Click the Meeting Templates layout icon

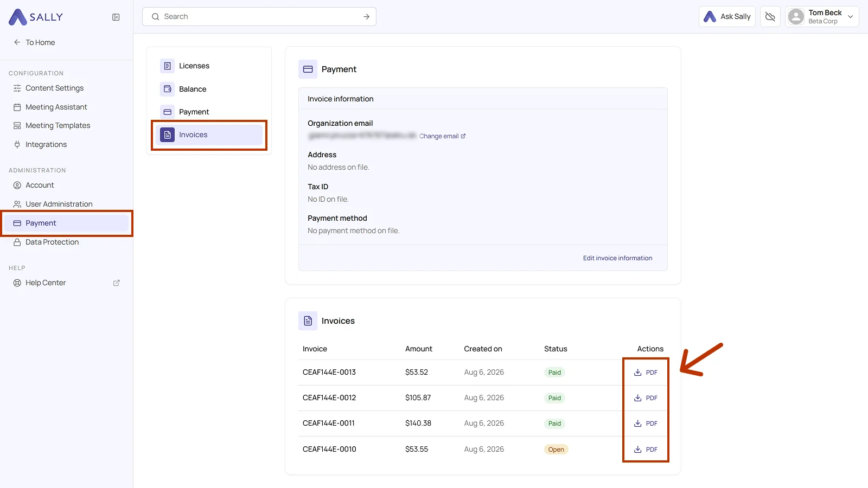[17, 125]
